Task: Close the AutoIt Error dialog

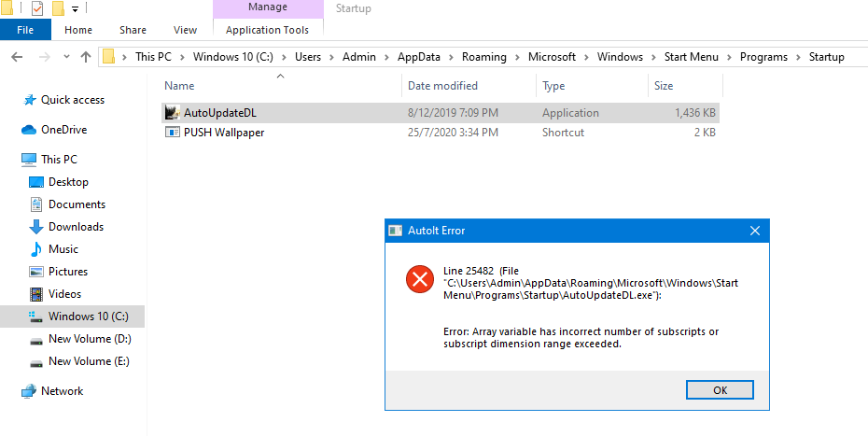Action: pyautogui.click(x=754, y=231)
